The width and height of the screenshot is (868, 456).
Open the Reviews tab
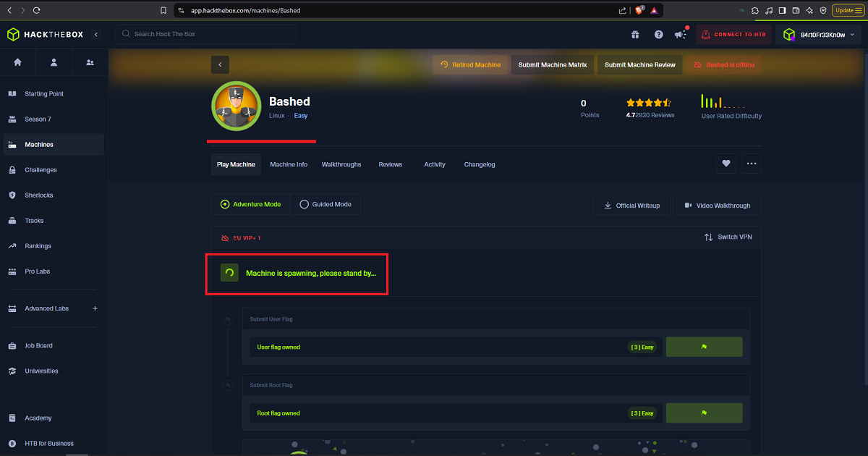[391, 164]
